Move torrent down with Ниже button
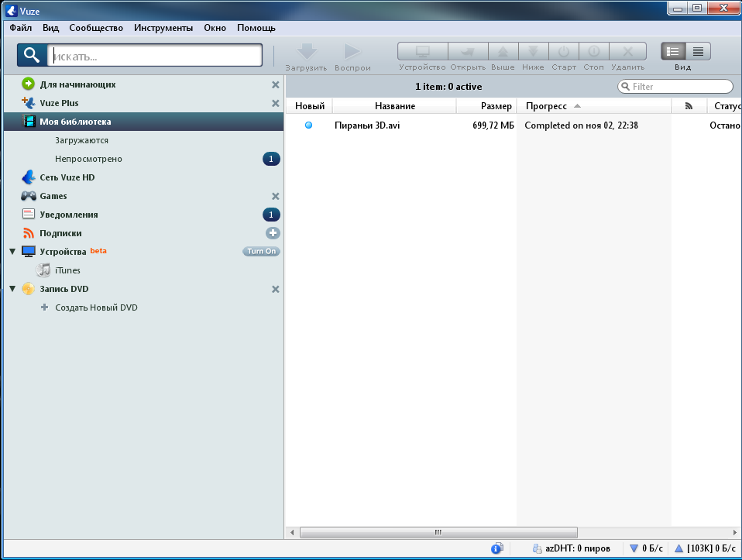The height and width of the screenshot is (560, 742). pyautogui.click(x=534, y=51)
